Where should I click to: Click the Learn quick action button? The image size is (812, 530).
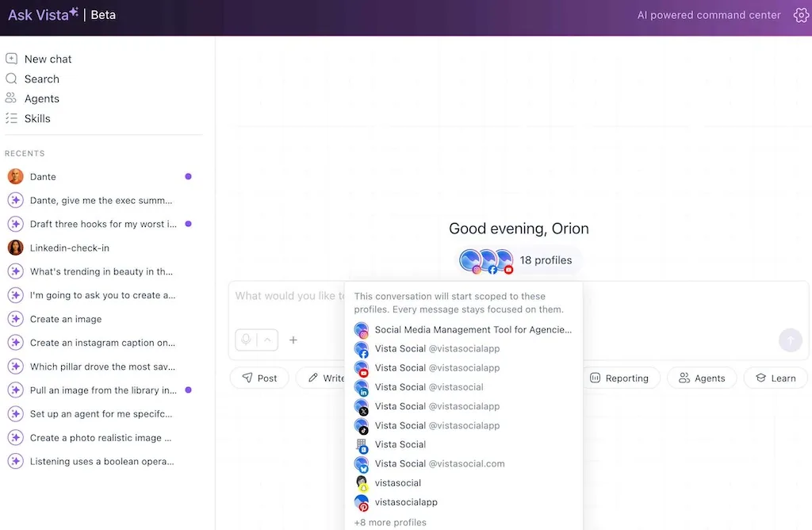(776, 378)
